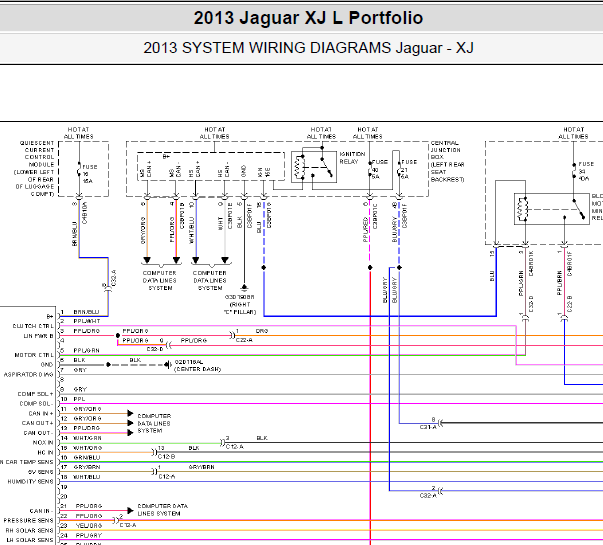Select the 'G2D116AL (CENTER DASH)' text

[197, 365]
